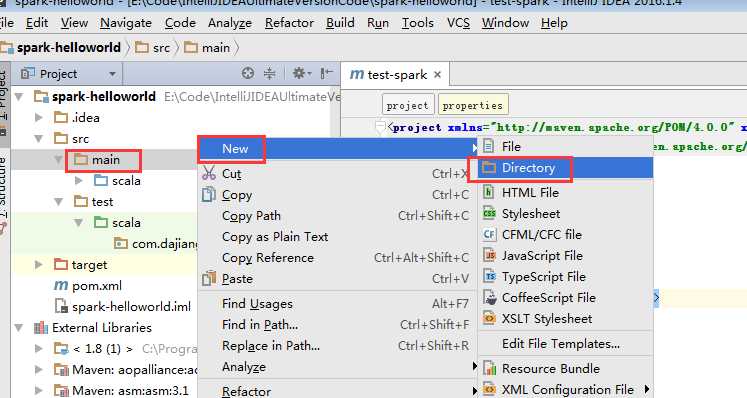
Task: Click the hide Project panel icon
Action: 326,73
